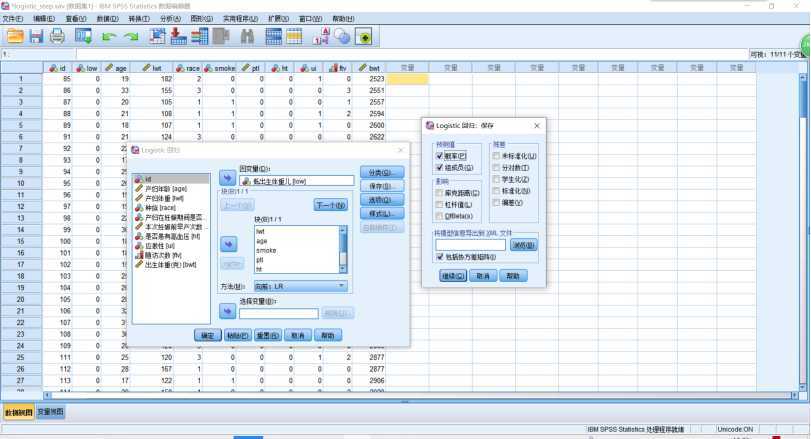The height and width of the screenshot is (439, 811).
Task: Switch to the 变量视图 tab
Action: [x=51, y=412]
